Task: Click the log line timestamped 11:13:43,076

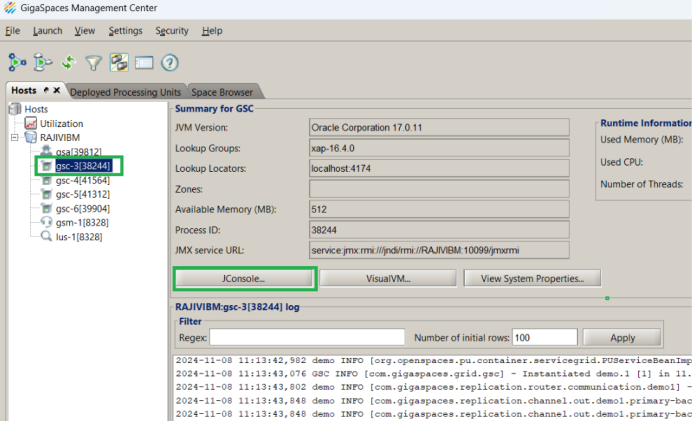Action: (x=432, y=374)
